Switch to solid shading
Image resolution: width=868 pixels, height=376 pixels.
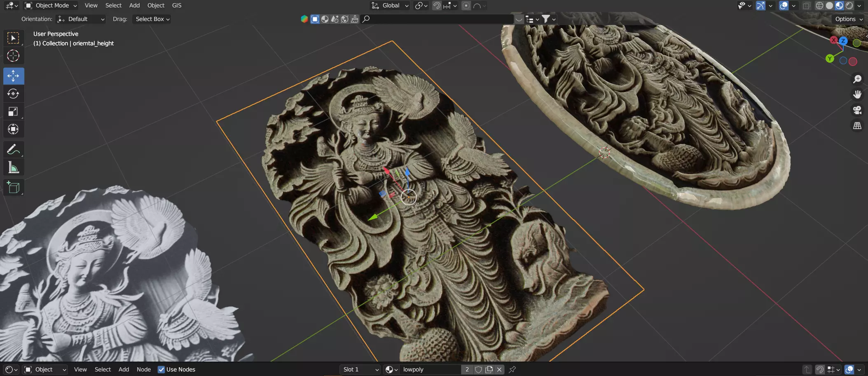point(830,6)
